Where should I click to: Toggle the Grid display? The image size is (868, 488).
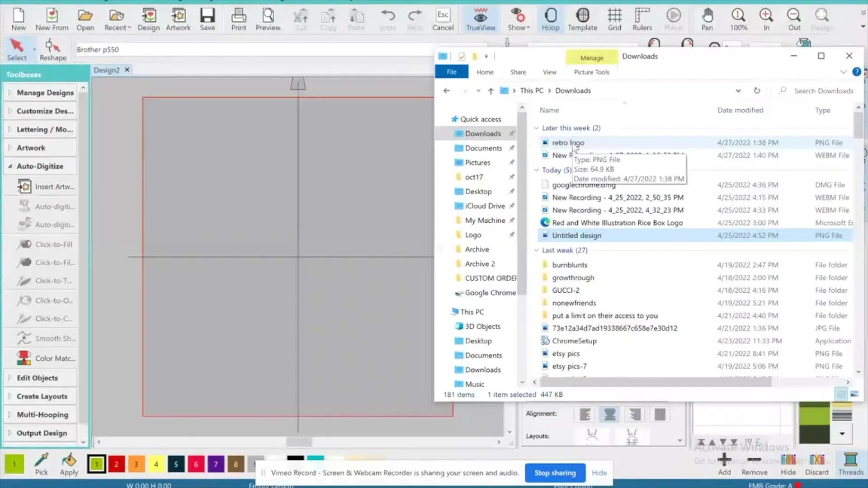pos(614,20)
